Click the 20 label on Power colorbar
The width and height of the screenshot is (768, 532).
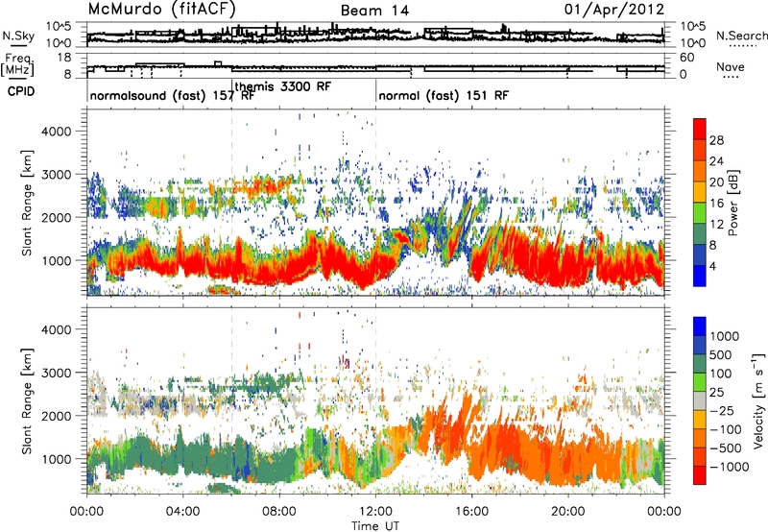716,182
